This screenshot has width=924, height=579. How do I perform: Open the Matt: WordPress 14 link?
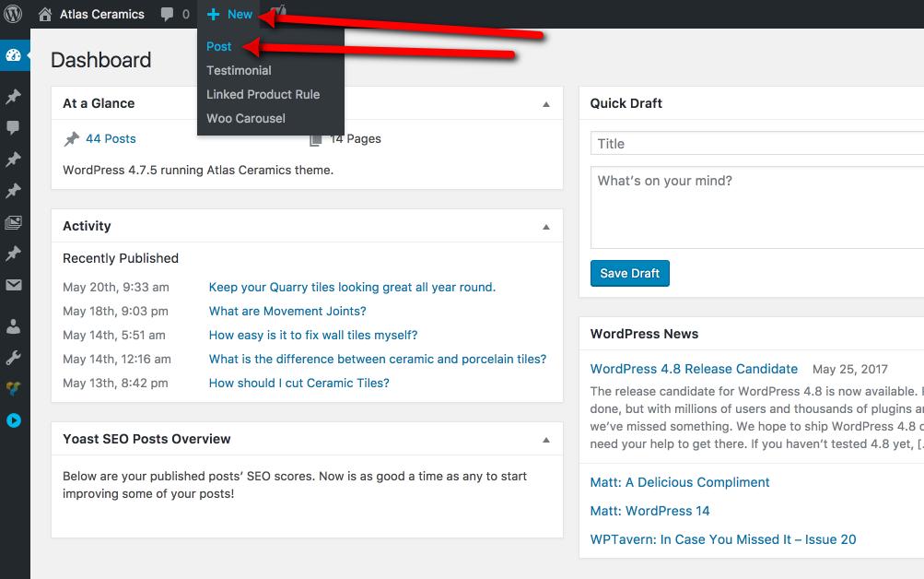click(x=649, y=511)
